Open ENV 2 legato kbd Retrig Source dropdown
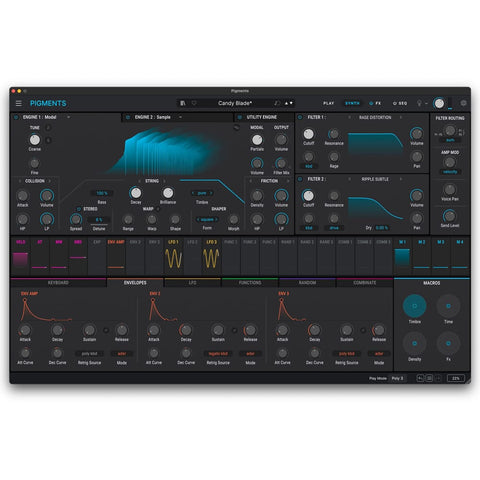The image size is (480, 480). click(218, 354)
